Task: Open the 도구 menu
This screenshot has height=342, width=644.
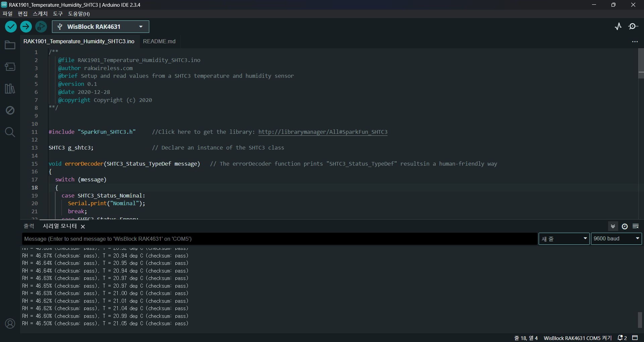Action: pyautogui.click(x=58, y=14)
